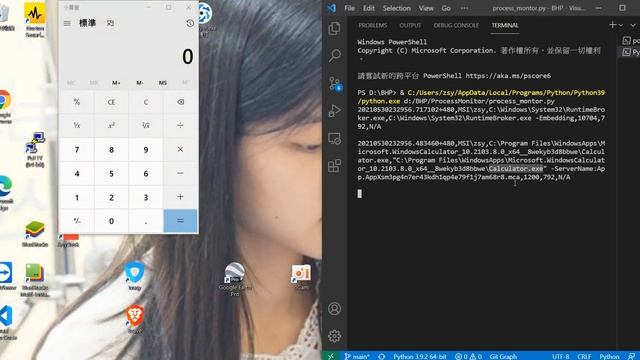Open the Calculator history icon
This screenshot has height=360, width=640.
pyautogui.click(x=190, y=23)
